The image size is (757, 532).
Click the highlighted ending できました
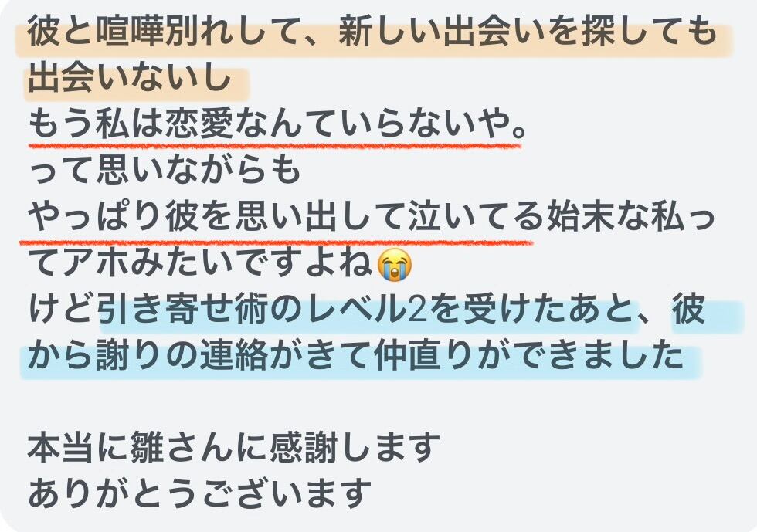[x=595, y=356]
